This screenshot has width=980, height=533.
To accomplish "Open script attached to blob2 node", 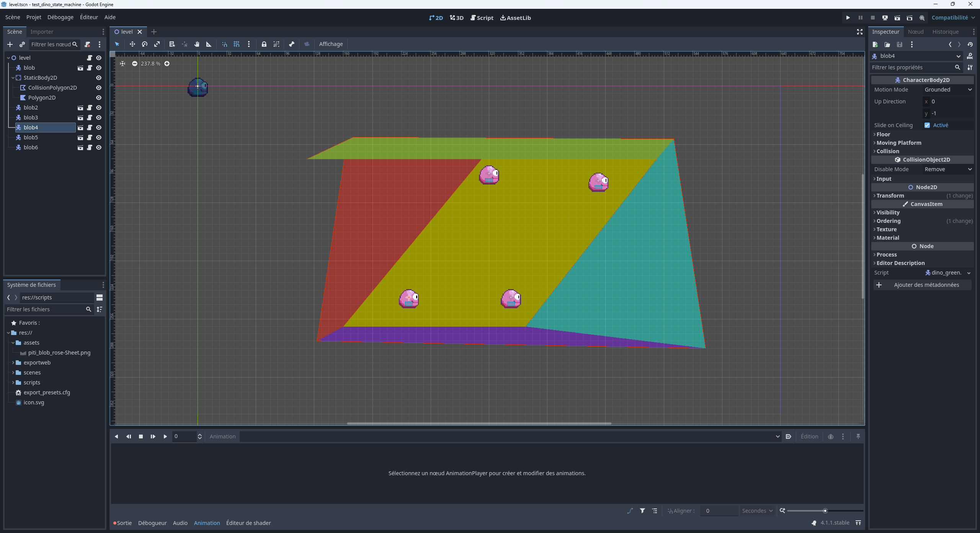I will [90, 108].
